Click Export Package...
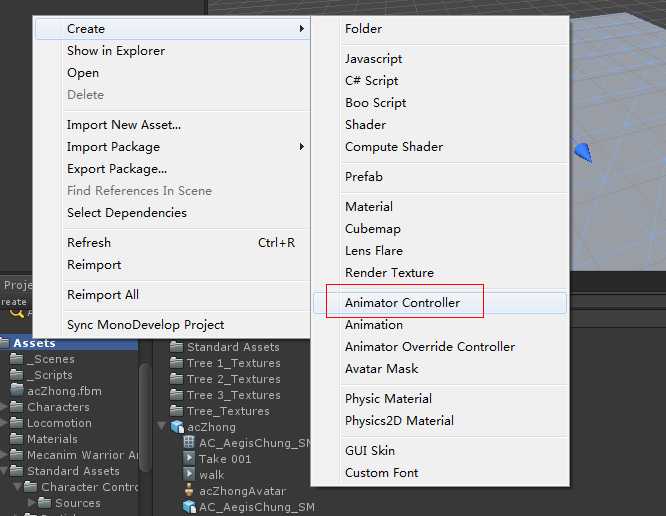 (x=117, y=169)
